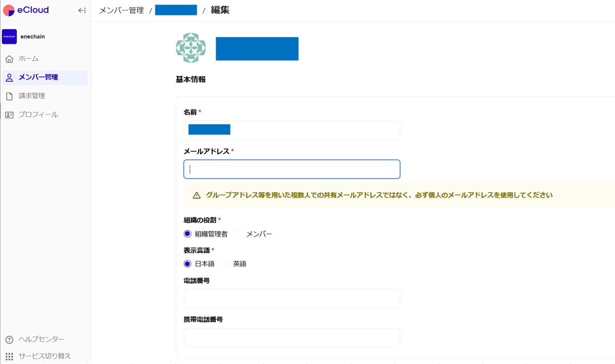Click the enechain organization logo

pos(9,36)
